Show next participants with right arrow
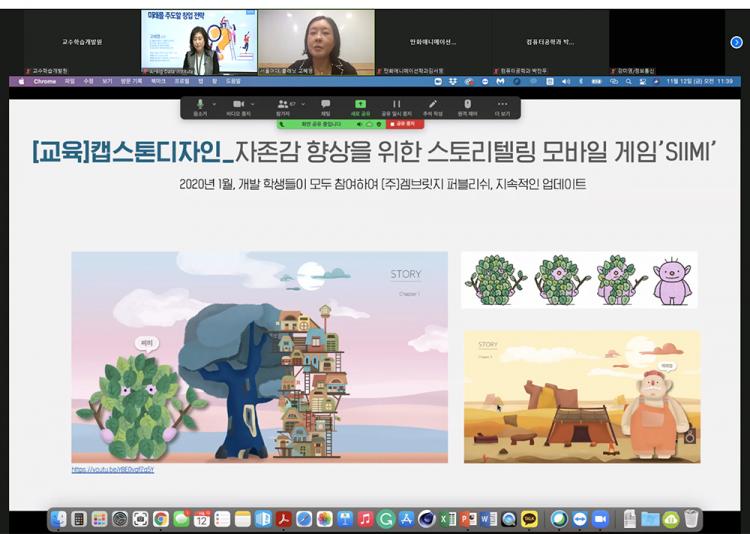750x534 pixels. click(x=736, y=42)
